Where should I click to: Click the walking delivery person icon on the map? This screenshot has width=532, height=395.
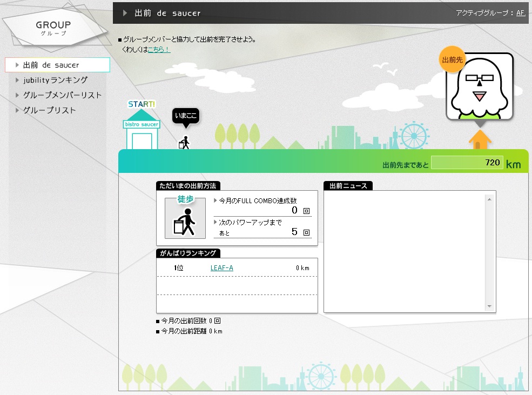click(x=184, y=143)
